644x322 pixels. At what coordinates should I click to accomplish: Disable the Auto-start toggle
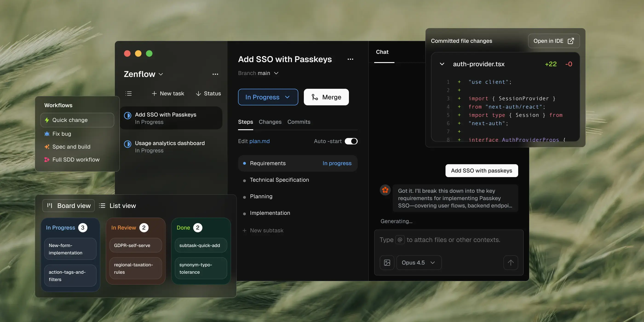(x=351, y=141)
